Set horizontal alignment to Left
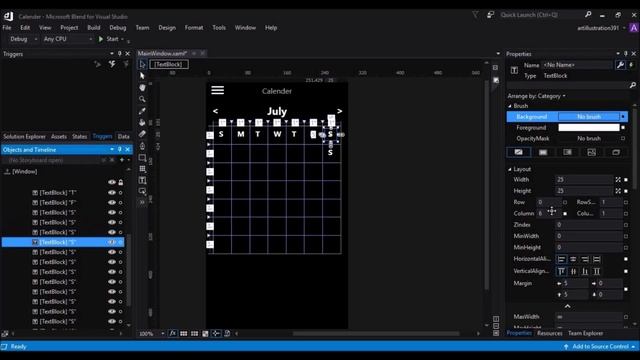The height and width of the screenshot is (360, 640). 562,259
